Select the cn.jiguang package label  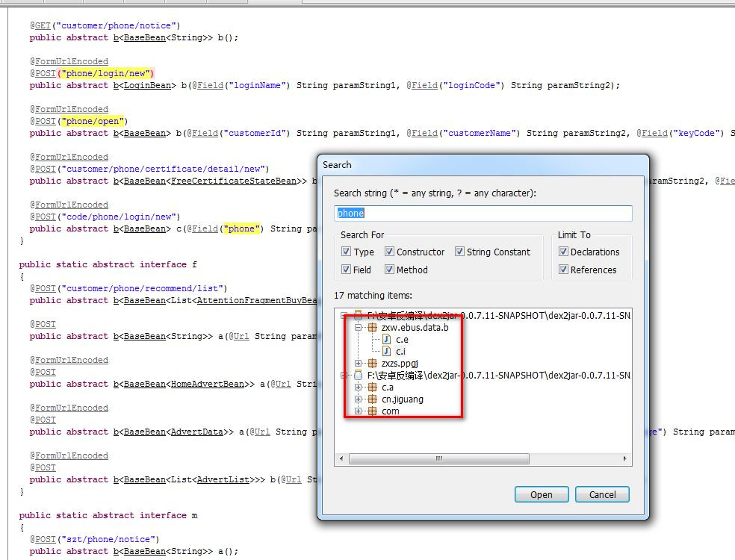coord(402,399)
